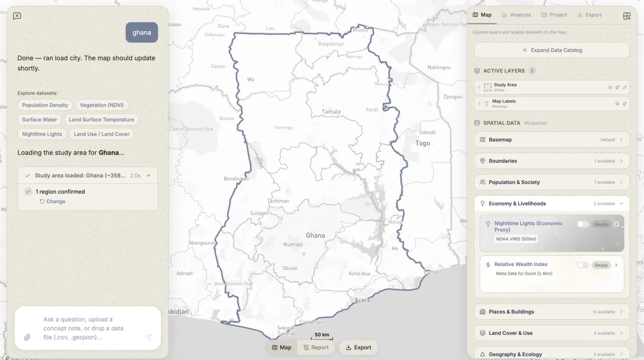
Task: Click the paperclip attach file icon
Action: (x=27, y=337)
